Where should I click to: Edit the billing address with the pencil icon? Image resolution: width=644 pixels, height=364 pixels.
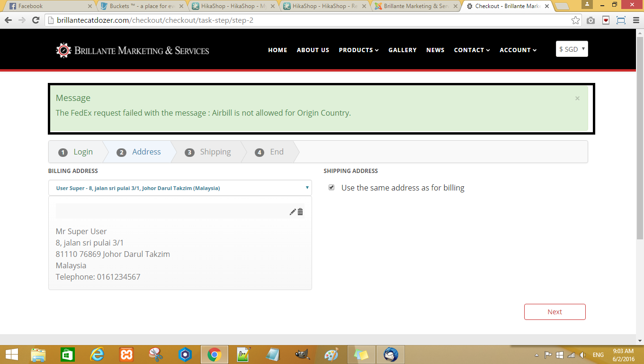[293, 212]
